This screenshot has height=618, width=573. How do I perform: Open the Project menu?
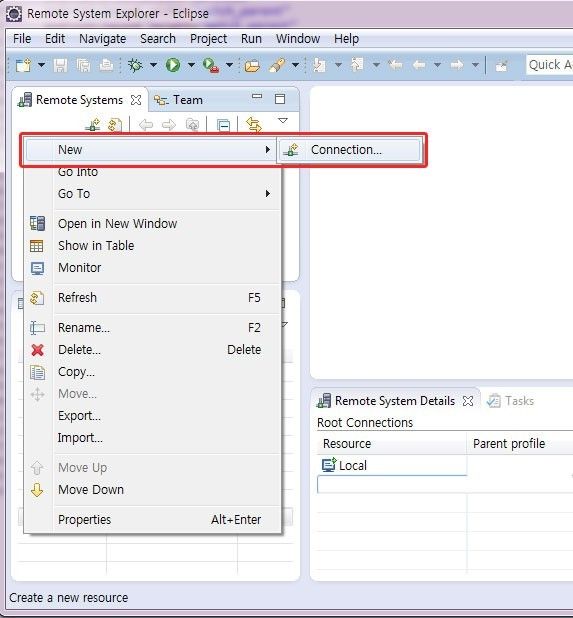[208, 39]
